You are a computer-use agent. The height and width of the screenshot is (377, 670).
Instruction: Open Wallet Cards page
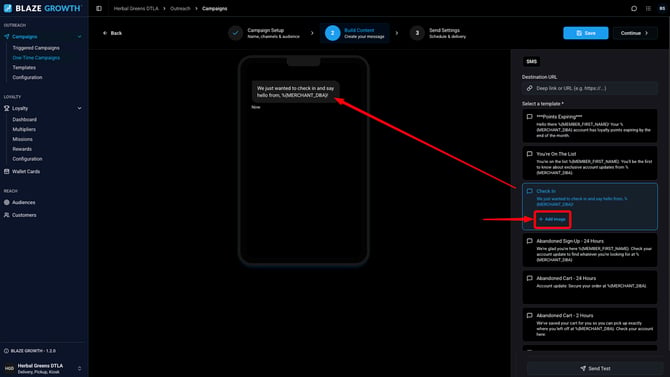click(x=26, y=171)
